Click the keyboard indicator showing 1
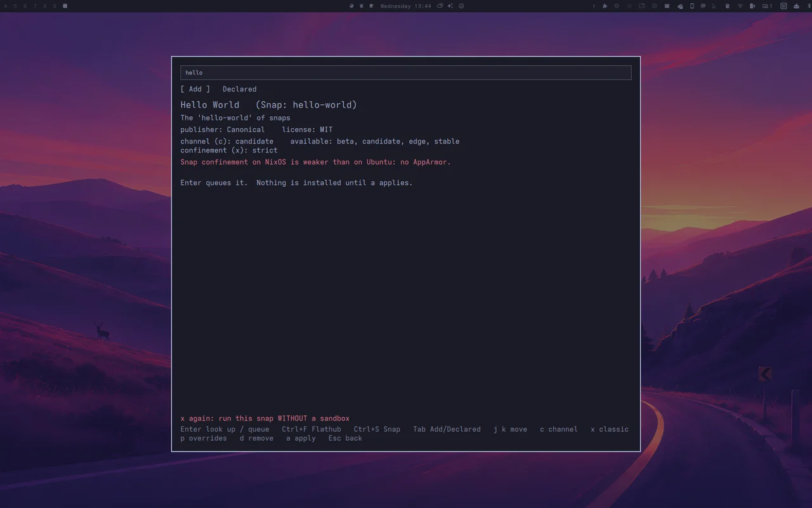This screenshot has width=812, height=508. [768, 6]
